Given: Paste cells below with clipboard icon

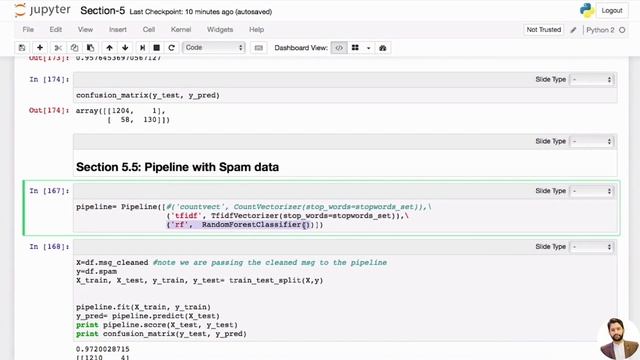Looking at the screenshot, I should 91,48.
